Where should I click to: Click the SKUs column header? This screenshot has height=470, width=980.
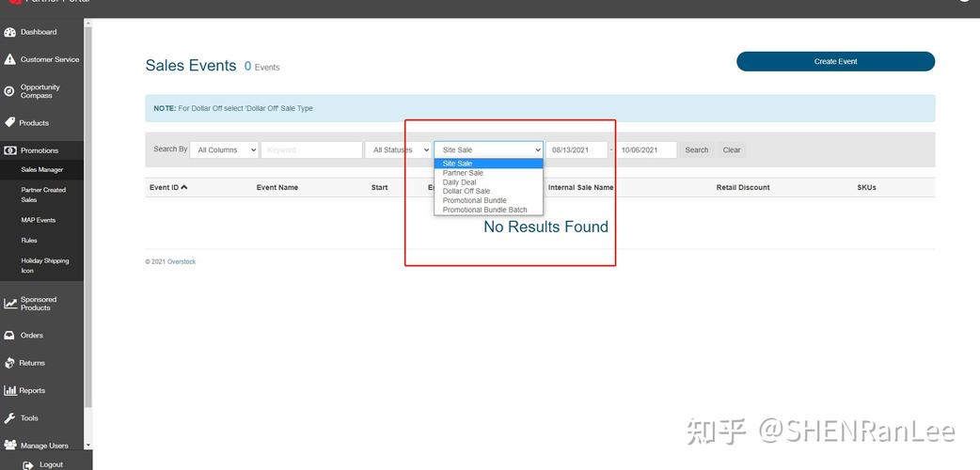pyautogui.click(x=866, y=187)
